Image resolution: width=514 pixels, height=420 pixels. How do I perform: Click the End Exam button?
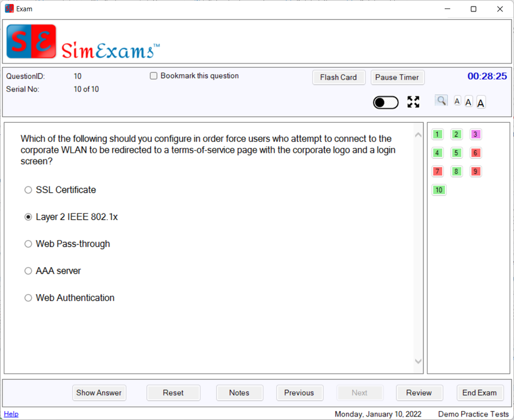(x=480, y=393)
